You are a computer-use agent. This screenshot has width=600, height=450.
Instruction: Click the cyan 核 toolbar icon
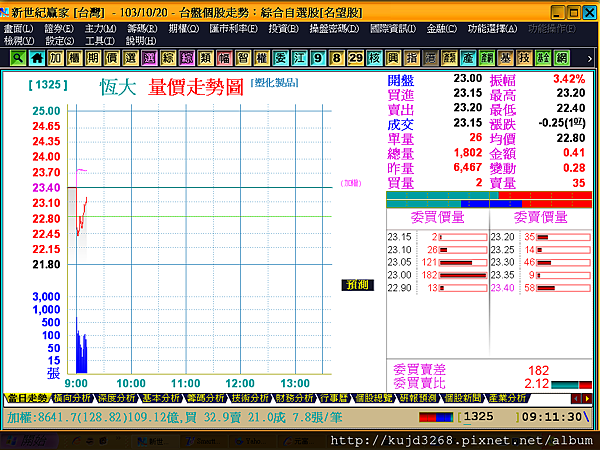point(374,58)
